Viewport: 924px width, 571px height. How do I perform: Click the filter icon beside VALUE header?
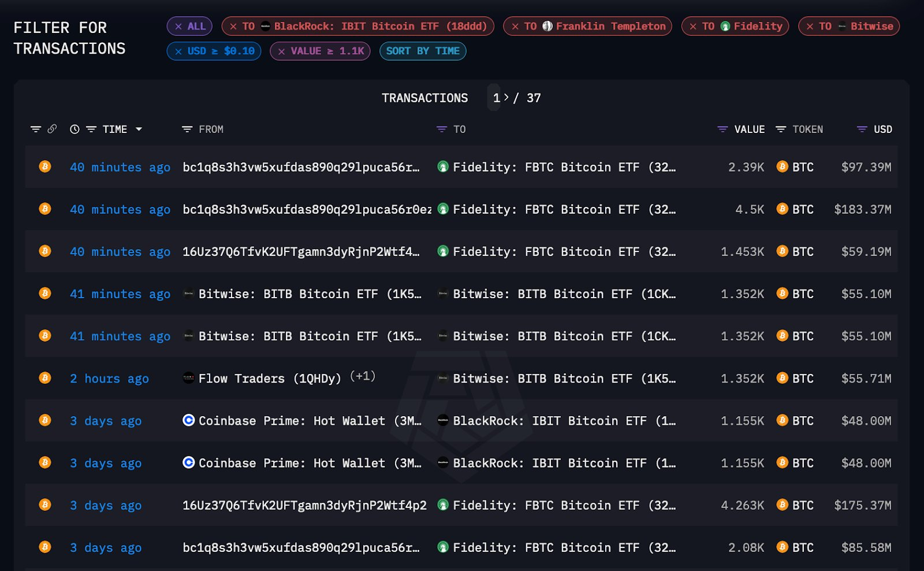pyautogui.click(x=722, y=129)
